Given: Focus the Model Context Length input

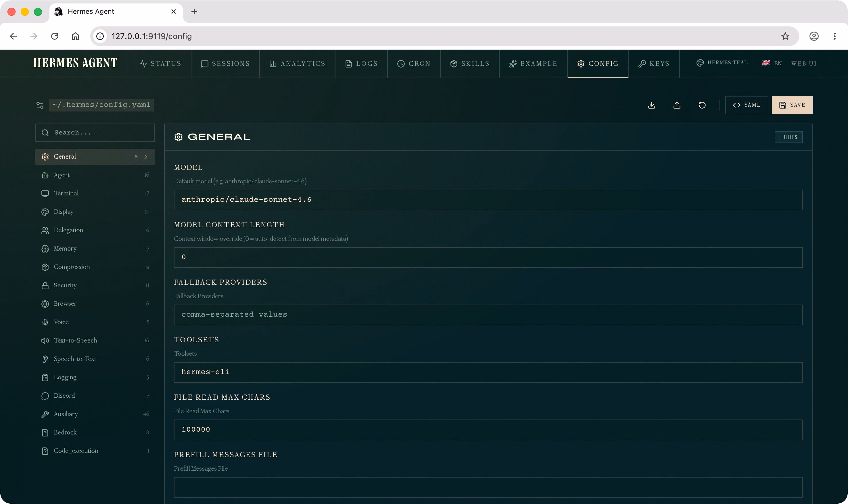Looking at the screenshot, I should point(488,257).
